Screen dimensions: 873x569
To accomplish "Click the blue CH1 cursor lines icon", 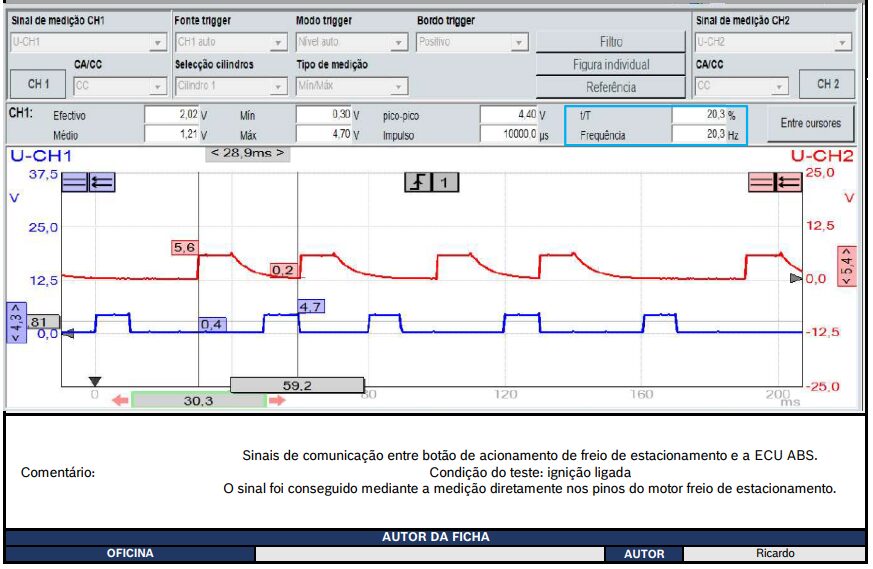I will tap(75, 182).
